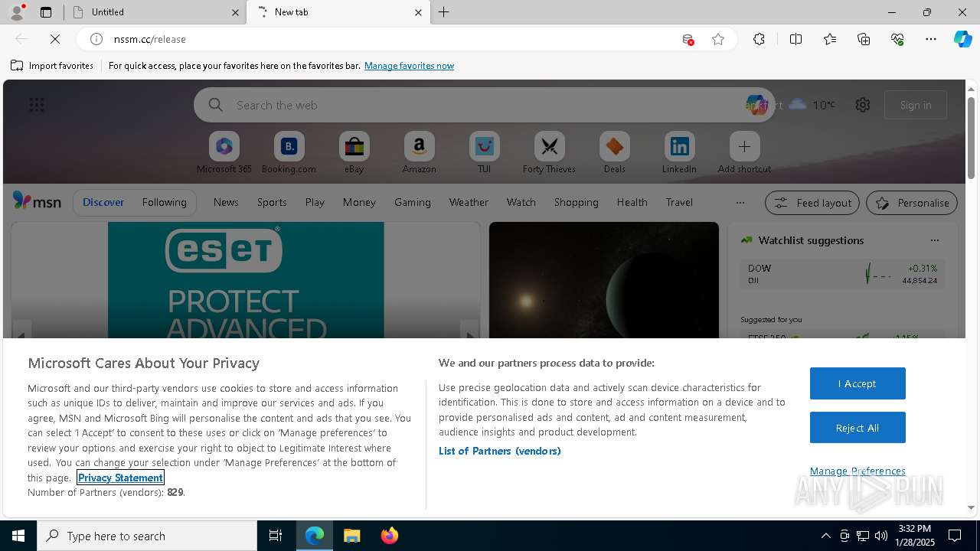This screenshot has width=980, height=551.
Task: View site information icon in address bar
Action: click(x=96, y=39)
